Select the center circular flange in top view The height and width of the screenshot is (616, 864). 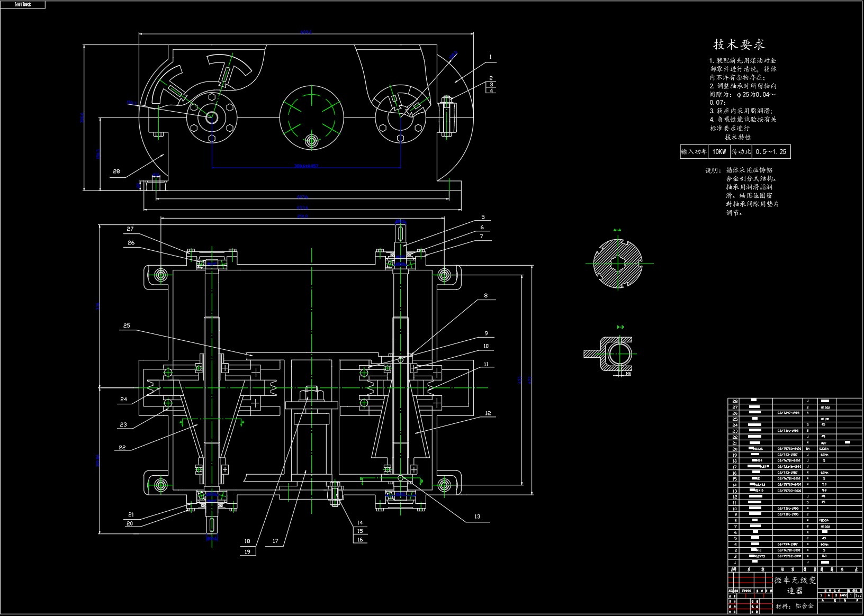311,117
